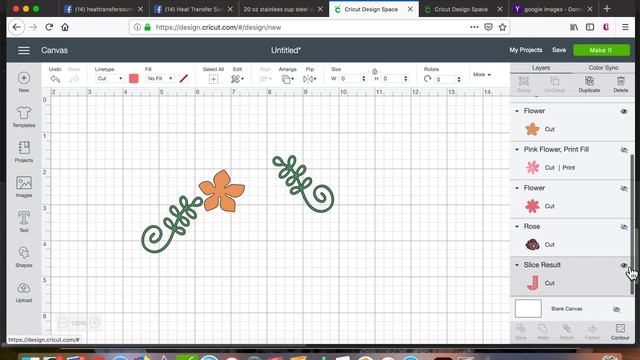Open the Linetype dropdown

[109, 78]
